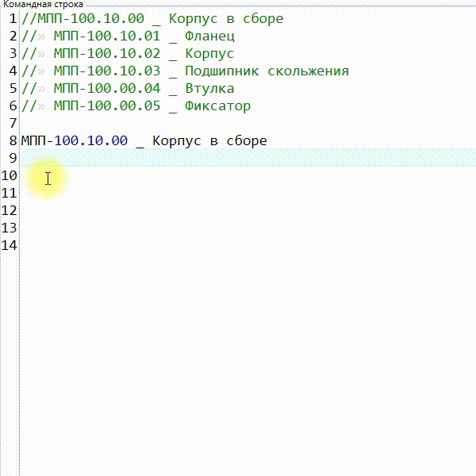This screenshot has height=476, width=476.
Task: Click the 'Командная строка' panel title
Action: point(43,5)
